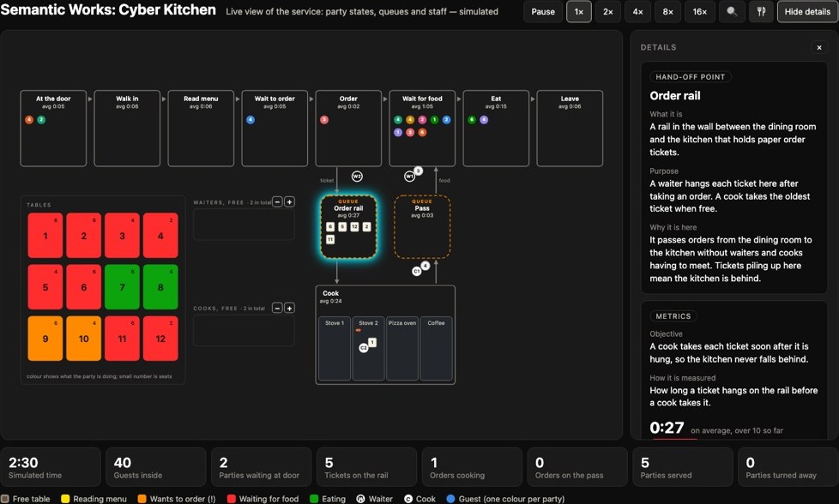This screenshot has height=504, width=839.
Task: Set simulation speed to 1×
Action: pos(579,12)
